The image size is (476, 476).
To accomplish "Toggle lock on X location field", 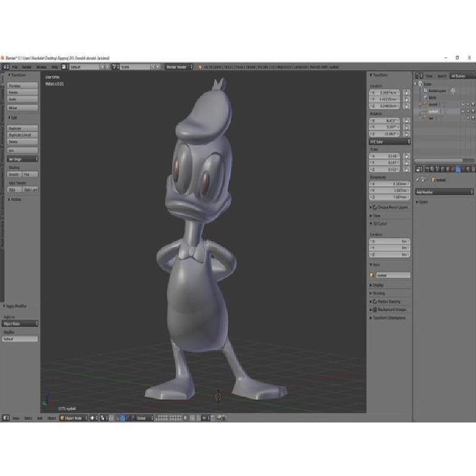I will click(406, 93).
